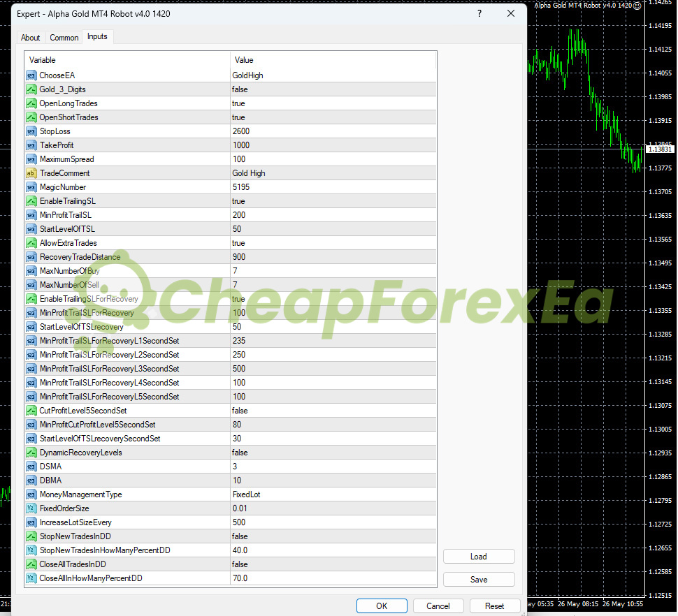Click the current price label 1.13831 on chart
The image size is (678, 616).
tap(660, 149)
